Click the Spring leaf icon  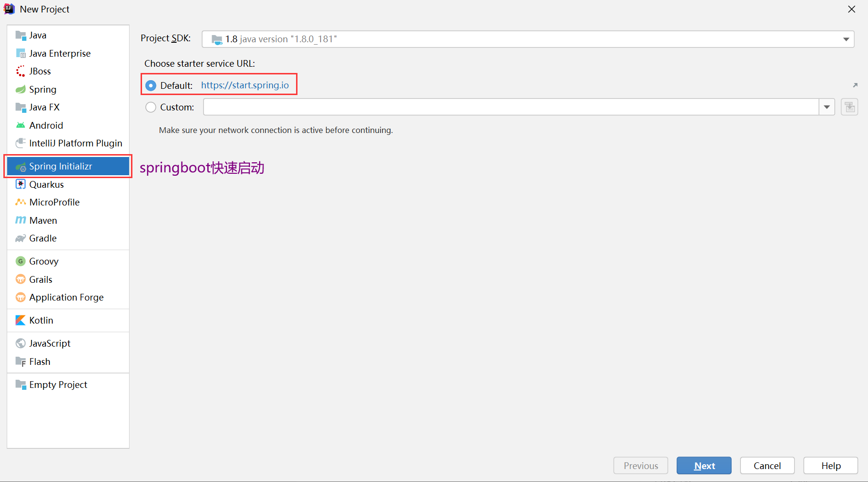pyautogui.click(x=21, y=89)
